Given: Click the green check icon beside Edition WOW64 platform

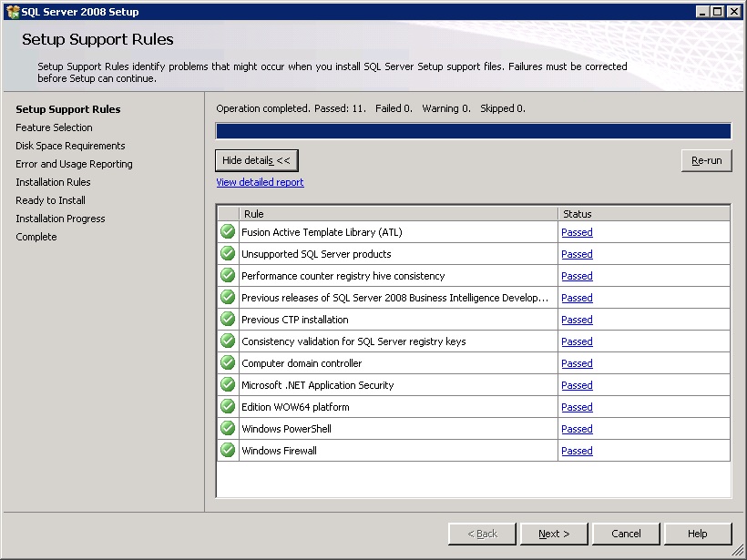Looking at the screenshot, I should (228, 407).
